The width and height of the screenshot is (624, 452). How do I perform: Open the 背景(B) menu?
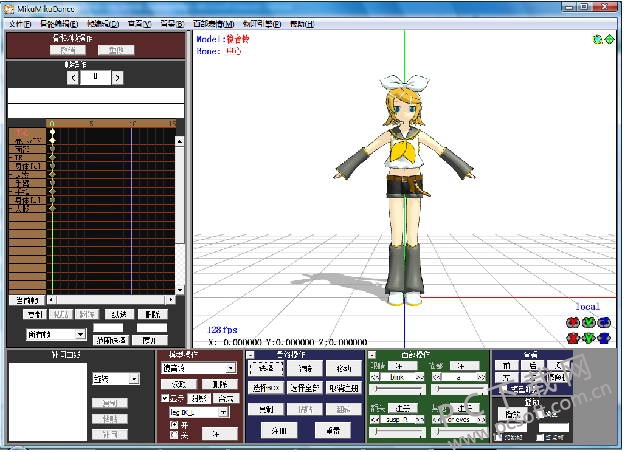click(x=172, y=24)
